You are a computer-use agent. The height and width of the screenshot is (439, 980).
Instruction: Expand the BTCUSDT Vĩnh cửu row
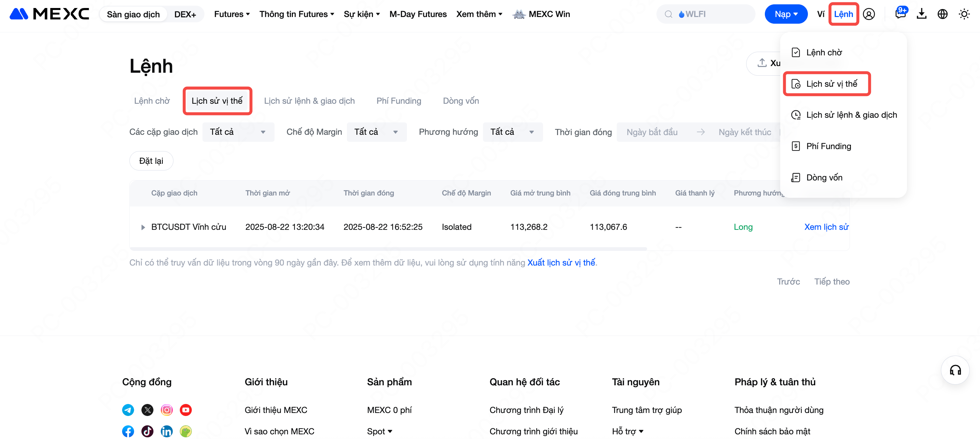point(143,227)
